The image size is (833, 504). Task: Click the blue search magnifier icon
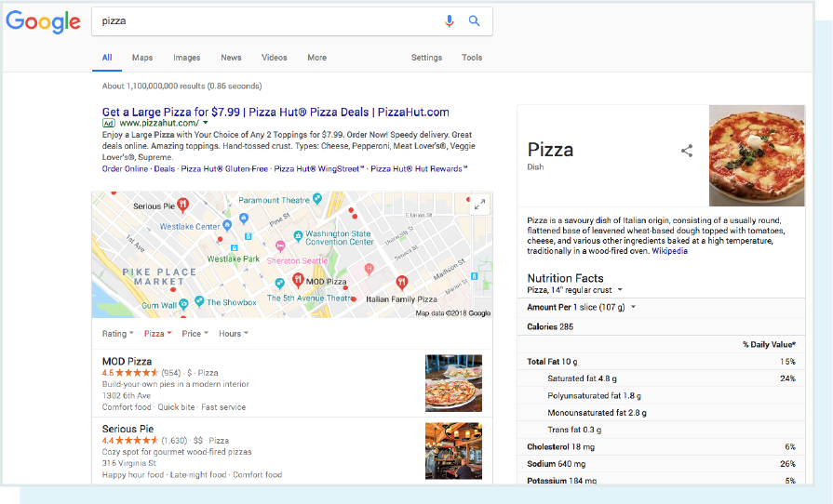click(x=474, y=20)
